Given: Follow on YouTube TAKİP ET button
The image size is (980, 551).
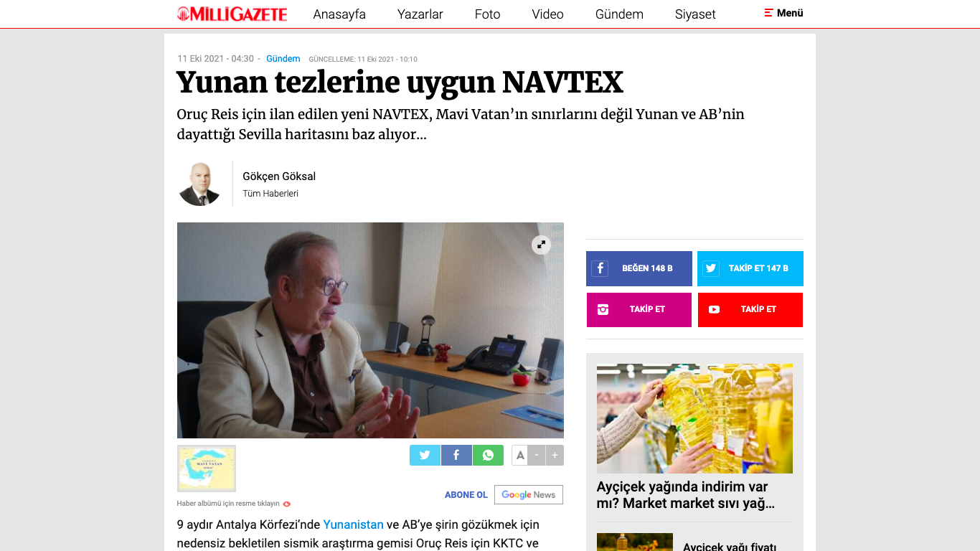Looking at the screenshot, I should [750, 309].
